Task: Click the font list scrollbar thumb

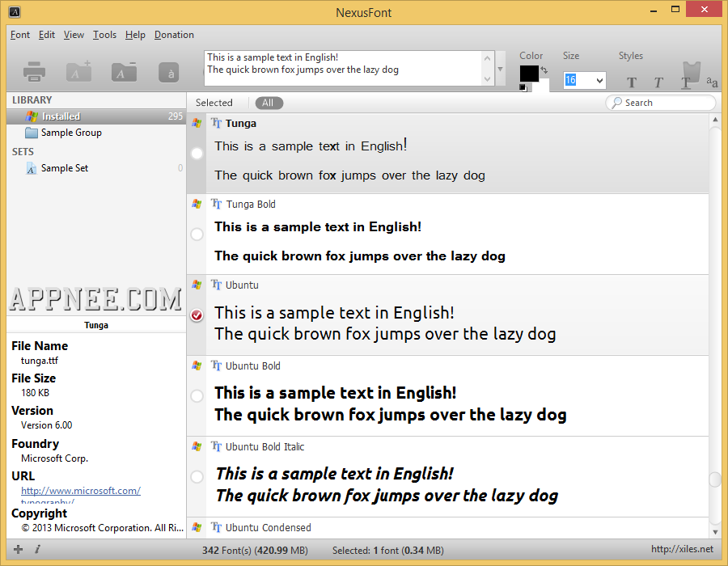Action: [715, 479]
